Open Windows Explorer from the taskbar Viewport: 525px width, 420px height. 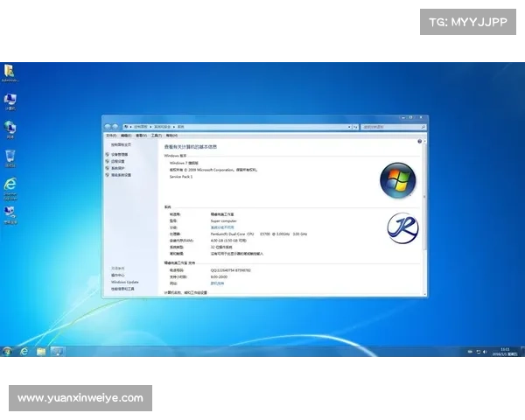(41, 351)
